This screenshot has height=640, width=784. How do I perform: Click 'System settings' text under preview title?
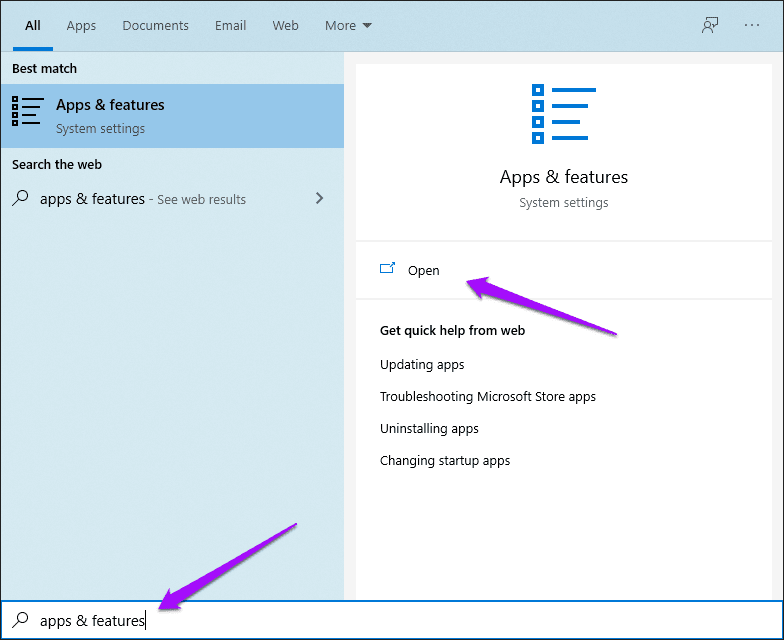(564, 202)
